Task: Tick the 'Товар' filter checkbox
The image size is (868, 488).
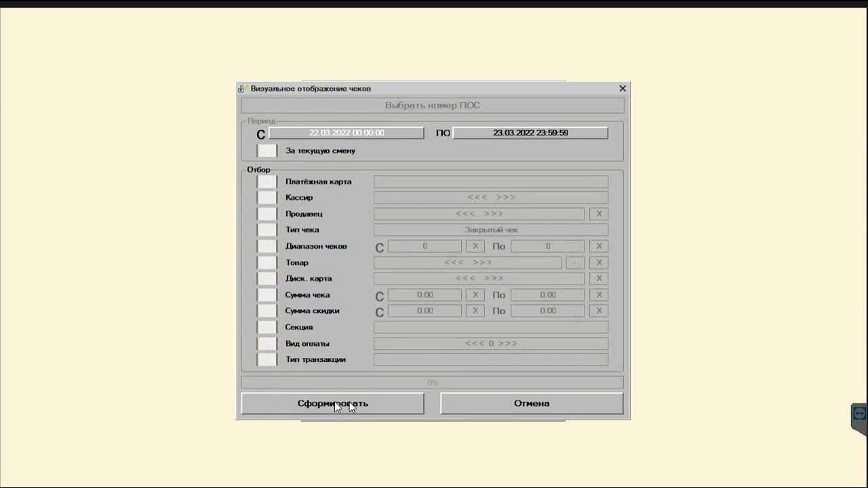Action: pyautogui.click(x=267, y=262)
